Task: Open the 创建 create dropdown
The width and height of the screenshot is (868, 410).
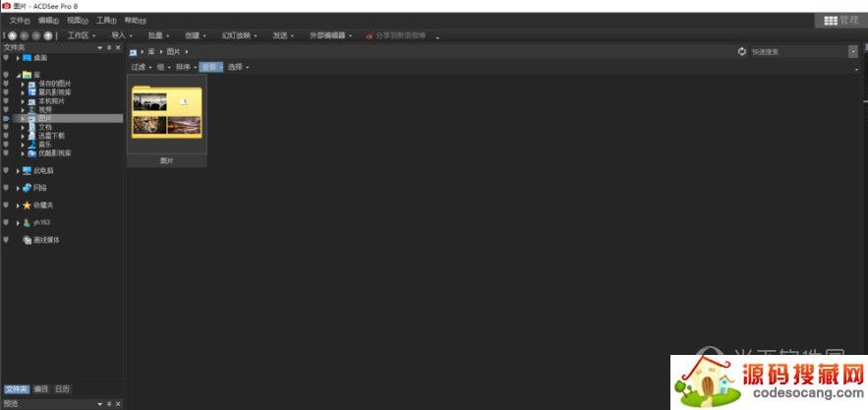Action: click(x=196, y=35)
